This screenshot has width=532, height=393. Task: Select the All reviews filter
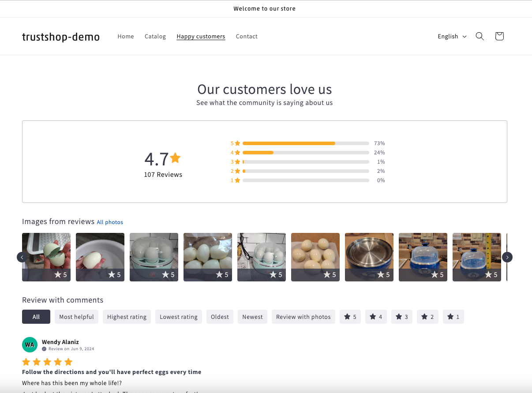[36, 317]
